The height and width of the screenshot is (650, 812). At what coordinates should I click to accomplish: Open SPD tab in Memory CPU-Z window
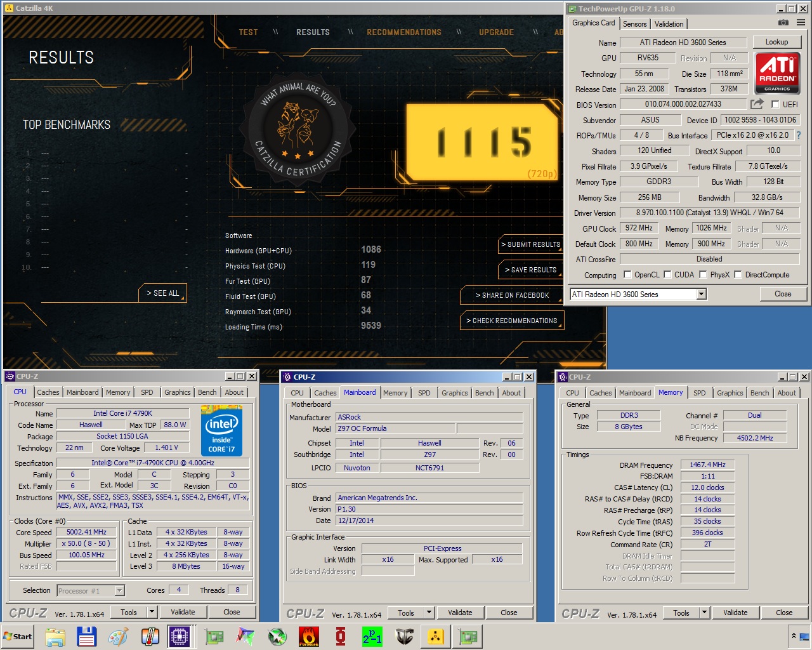[x=699, y=393]
